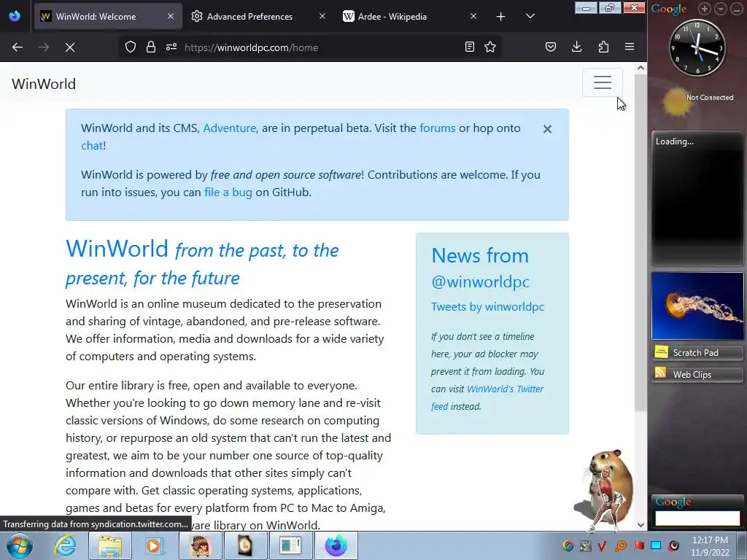Click the orange magnifier tray icon

pyautogui.click(x=621, y=545)
